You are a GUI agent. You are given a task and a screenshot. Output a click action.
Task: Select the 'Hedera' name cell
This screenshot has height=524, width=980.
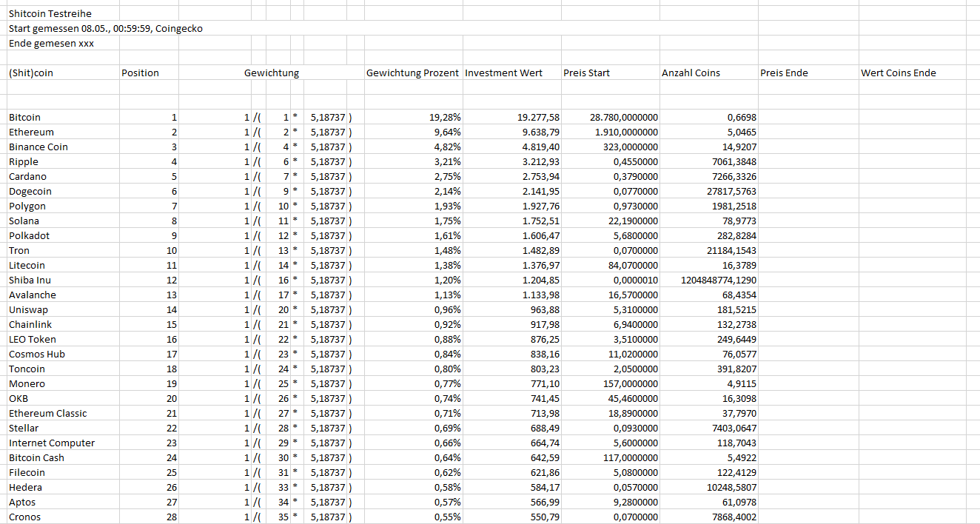(x=64, y=487)
